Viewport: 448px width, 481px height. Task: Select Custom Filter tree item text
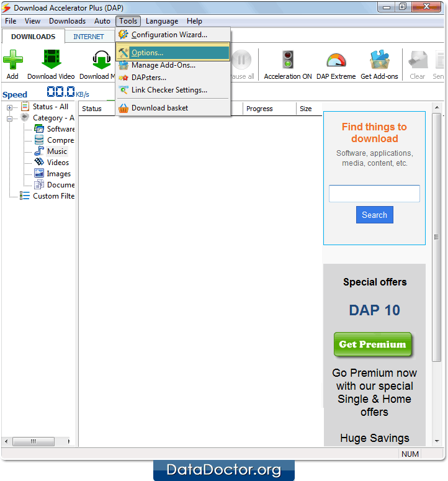click(x=53, y=196)
